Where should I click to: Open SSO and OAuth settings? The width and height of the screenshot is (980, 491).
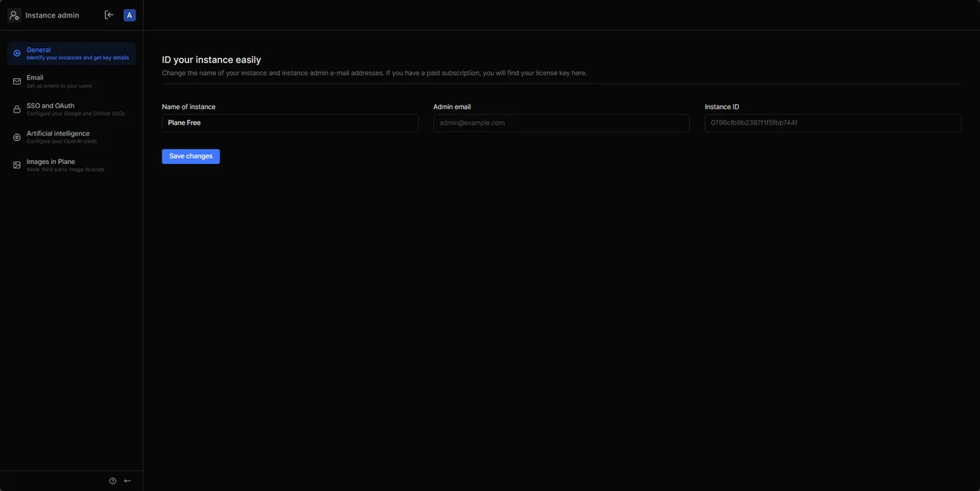71,110
